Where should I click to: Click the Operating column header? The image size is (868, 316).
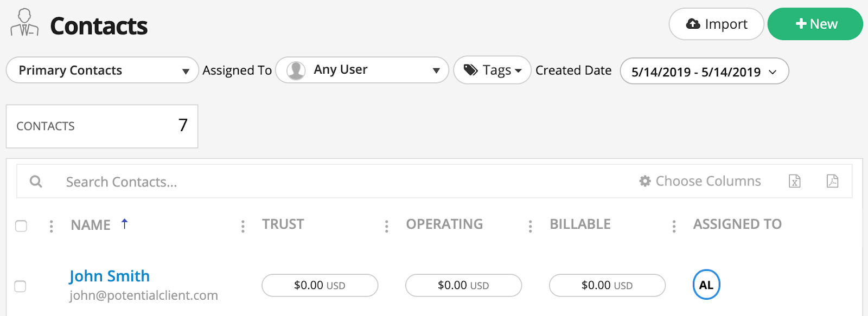click(444, 224)
